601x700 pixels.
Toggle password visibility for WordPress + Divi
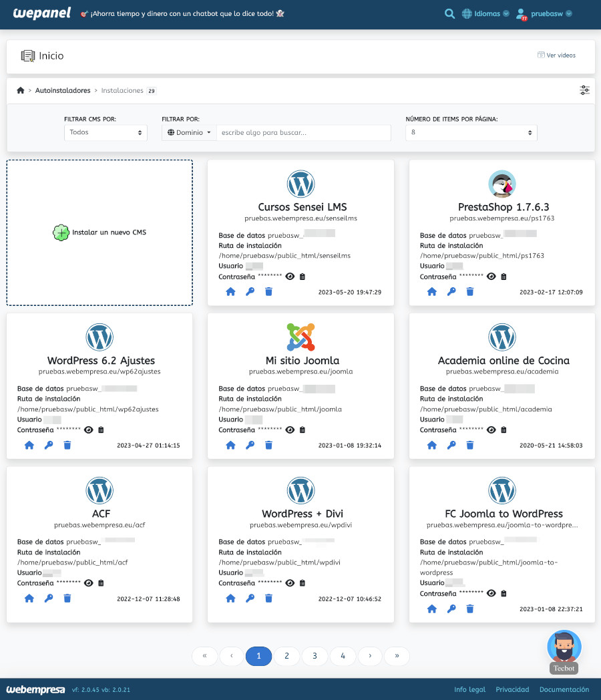[x=290, y=583]
